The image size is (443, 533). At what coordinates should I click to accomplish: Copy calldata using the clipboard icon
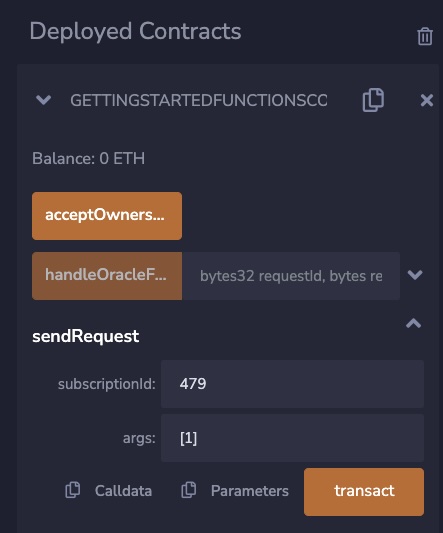(x=72, y=490)
